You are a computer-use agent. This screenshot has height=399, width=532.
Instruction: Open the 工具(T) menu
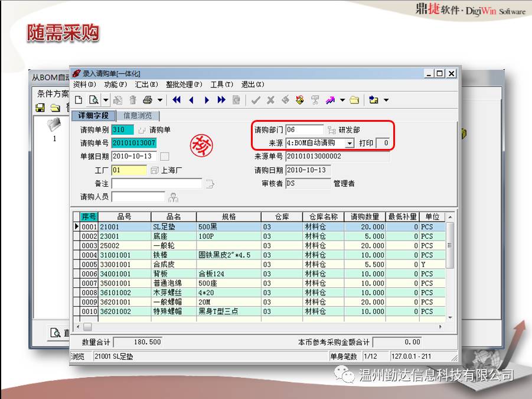point(221,85)
